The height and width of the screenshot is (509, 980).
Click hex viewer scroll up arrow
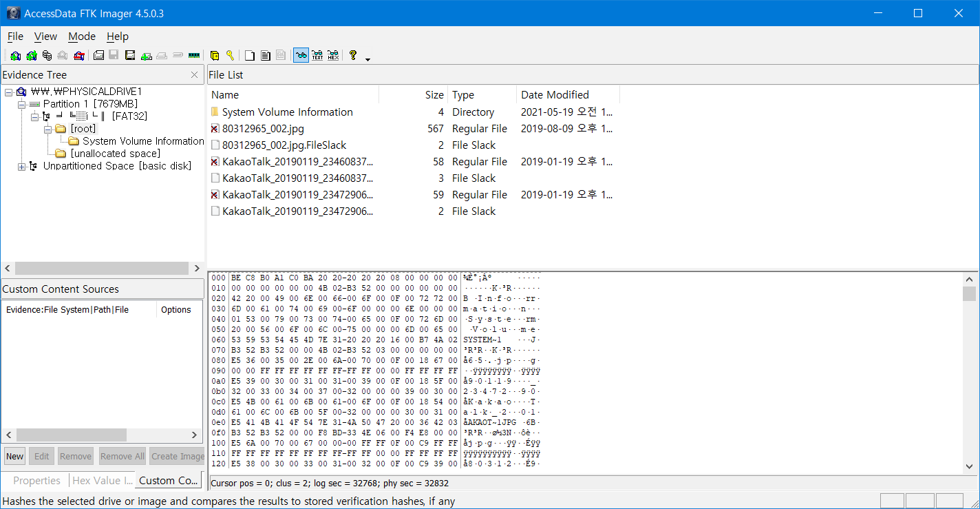coord(969,279)
